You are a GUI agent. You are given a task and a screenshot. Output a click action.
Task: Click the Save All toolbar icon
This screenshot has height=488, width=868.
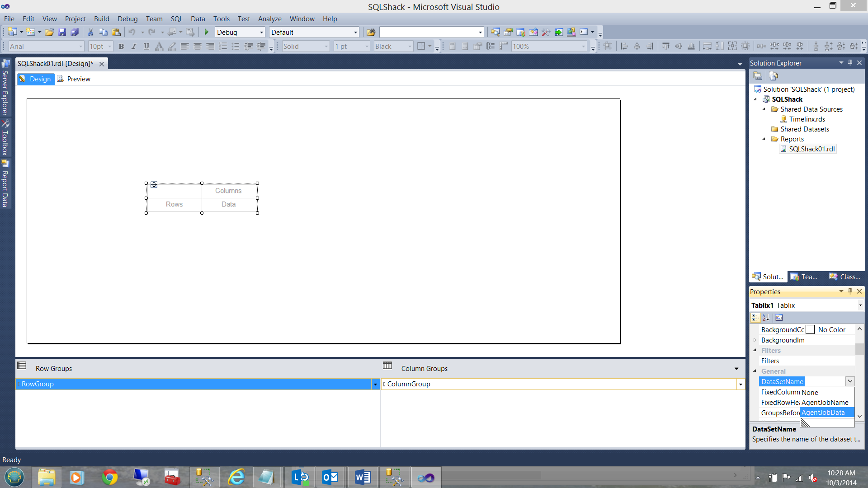(x=75, y=32)
